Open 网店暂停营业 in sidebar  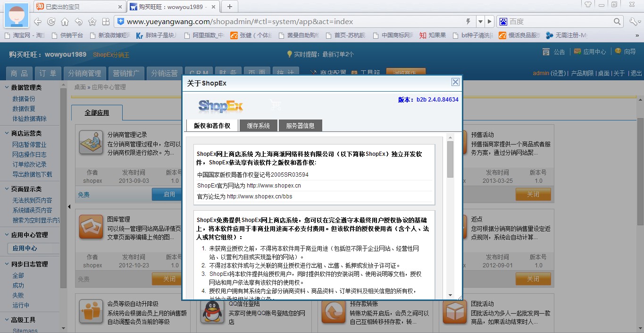[x=29, y=145]
